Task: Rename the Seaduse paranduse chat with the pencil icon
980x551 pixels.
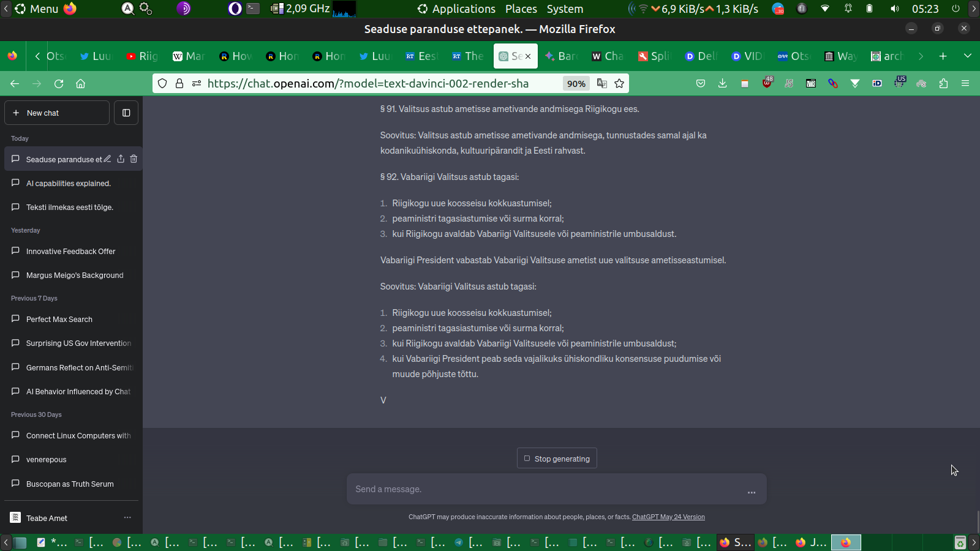Action: tap(107, 159)
